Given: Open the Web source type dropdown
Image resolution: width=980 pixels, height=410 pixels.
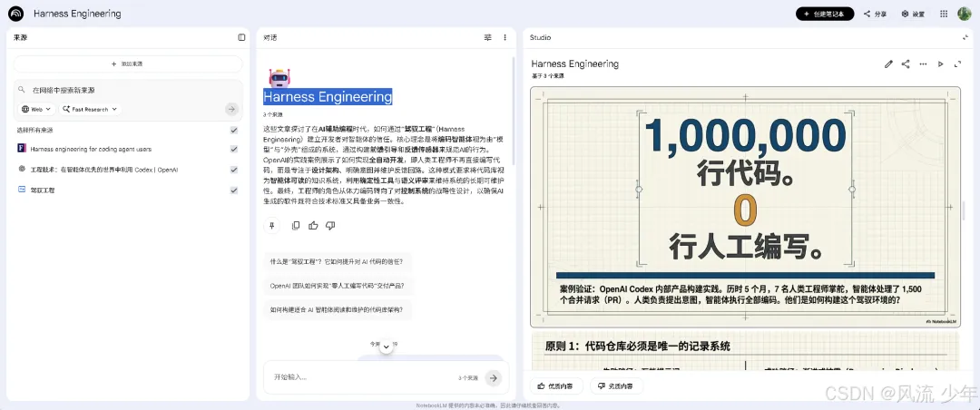Looking at the screenshot, I should (36, 110).
